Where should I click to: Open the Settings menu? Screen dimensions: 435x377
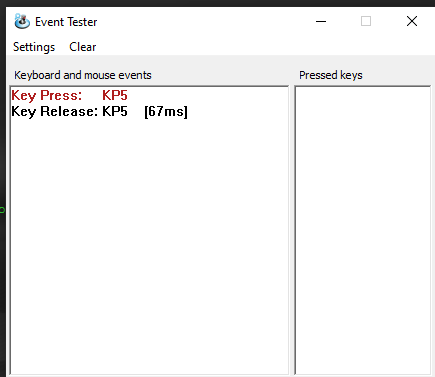point(34,47)
